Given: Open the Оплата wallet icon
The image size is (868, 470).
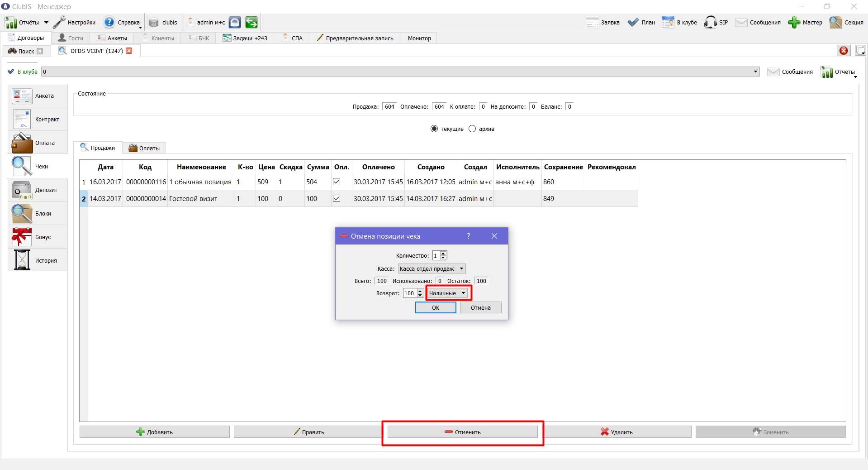Looking at the screenshot, I should click(22, 143).
